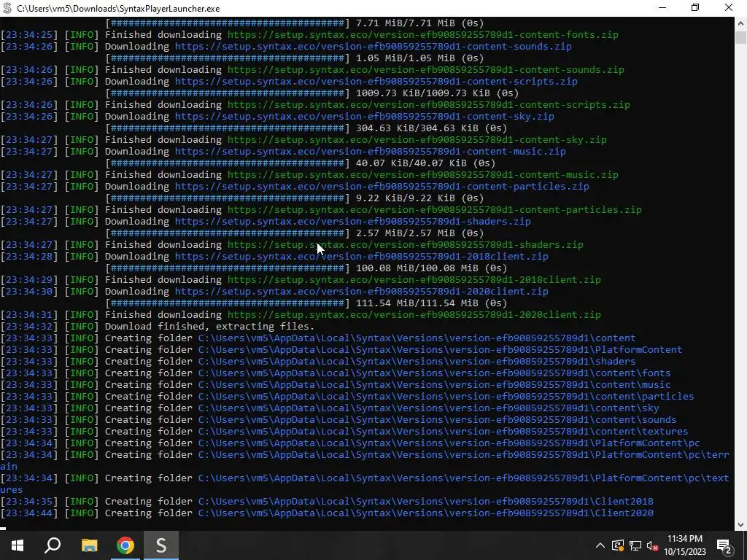Restore down the SyntaxPlayerLauncher window
The image size is (747, 560).
pos(695,7)
